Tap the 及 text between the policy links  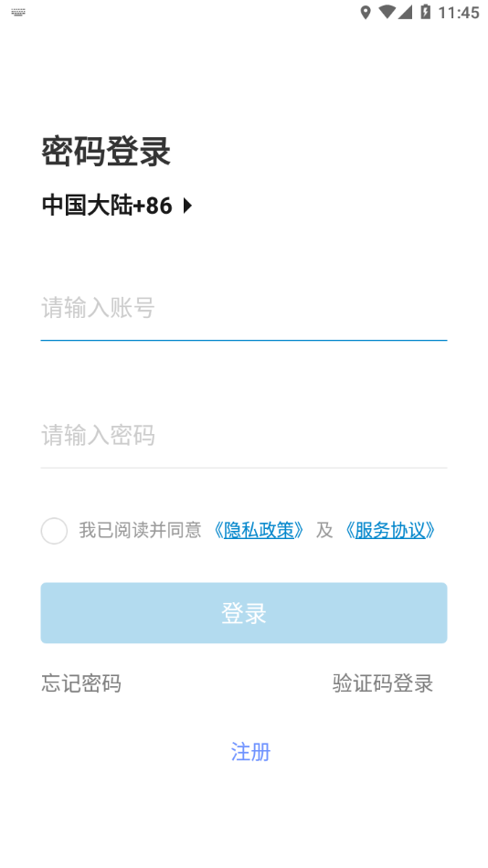[x=324, y=530]
